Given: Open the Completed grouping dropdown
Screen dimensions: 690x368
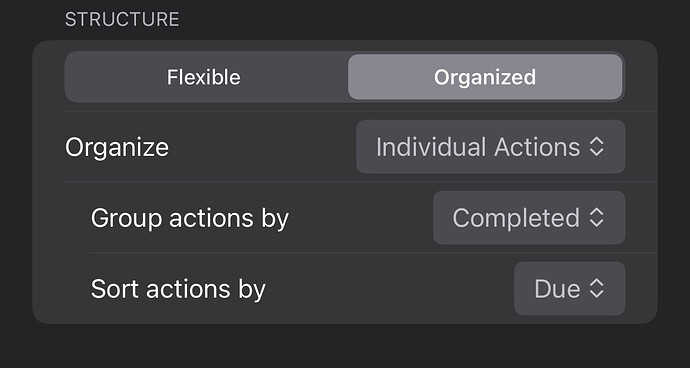Looking at the screenshot, I should tap(529, 218).
